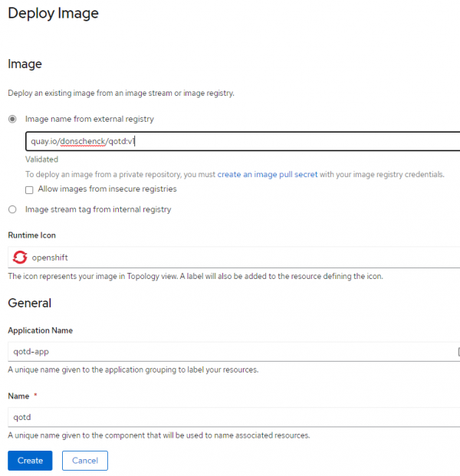Click the Deploy Image page heading
Image resolution: width=460 pixels, height=476 pixels.
coord(53,14)
